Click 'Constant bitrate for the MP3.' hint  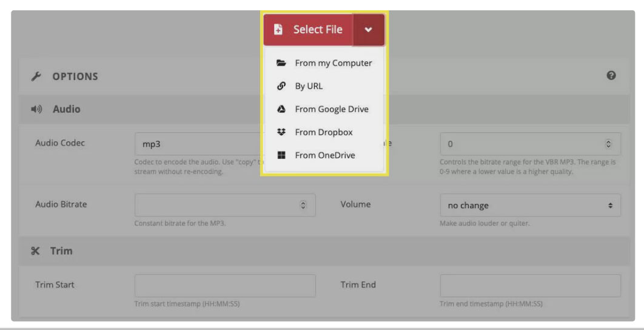[x=180, y=224]
